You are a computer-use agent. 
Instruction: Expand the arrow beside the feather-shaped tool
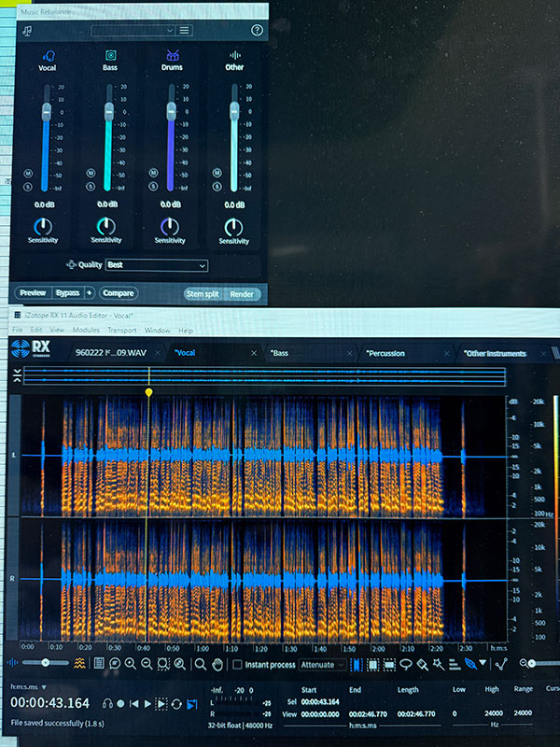pyautogui.click(x=483, y=662)
